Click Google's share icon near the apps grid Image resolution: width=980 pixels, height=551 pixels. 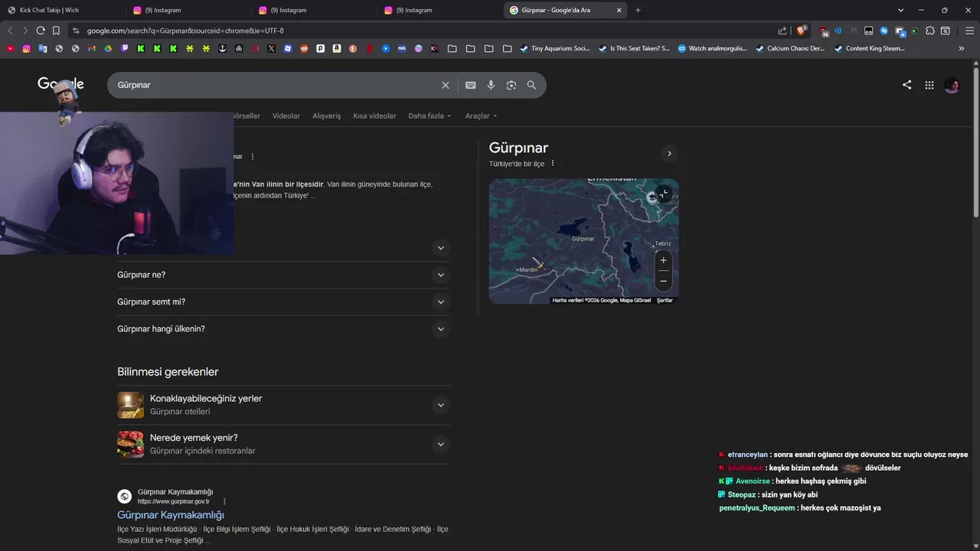pos(906,85)
